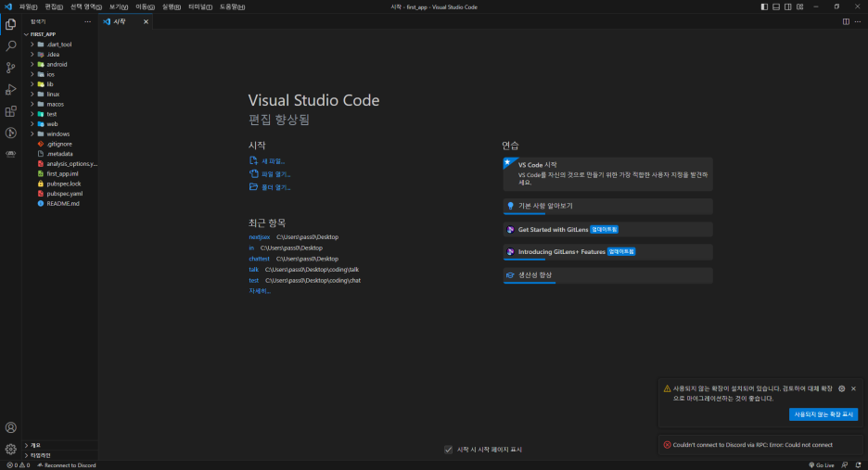
Task: Expand the android folder
Action: [x=59, y=64]
